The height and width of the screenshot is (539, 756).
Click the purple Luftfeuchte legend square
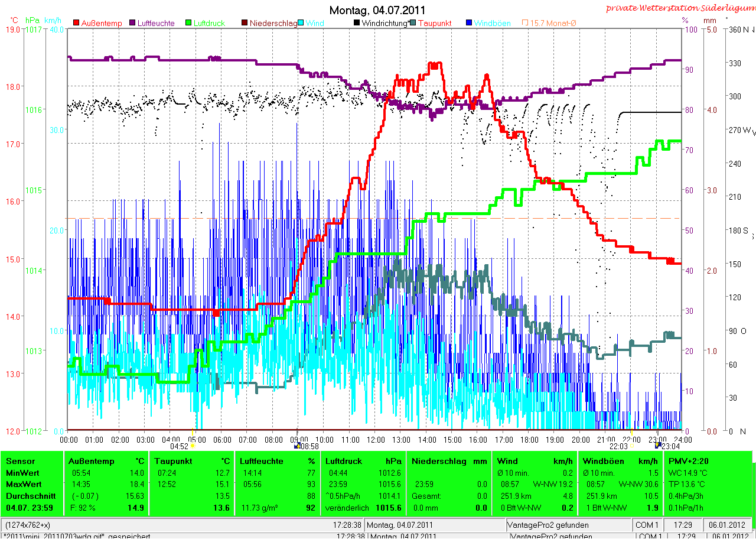(133, 23)
